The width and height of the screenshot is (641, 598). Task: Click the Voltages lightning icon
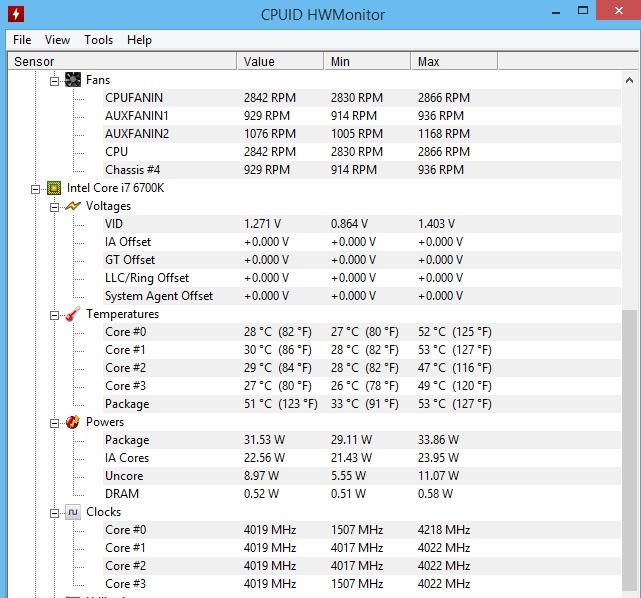point(73,206)
